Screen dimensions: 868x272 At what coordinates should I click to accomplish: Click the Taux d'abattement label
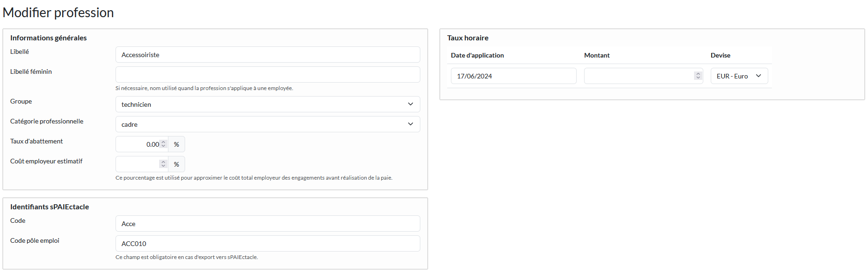[x=37, y=141]
